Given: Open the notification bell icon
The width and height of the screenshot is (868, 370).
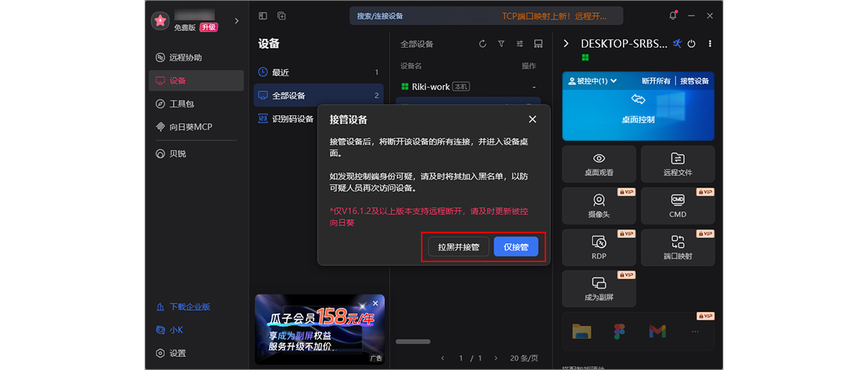Looking at the screenshot, I should pos(673,16).
